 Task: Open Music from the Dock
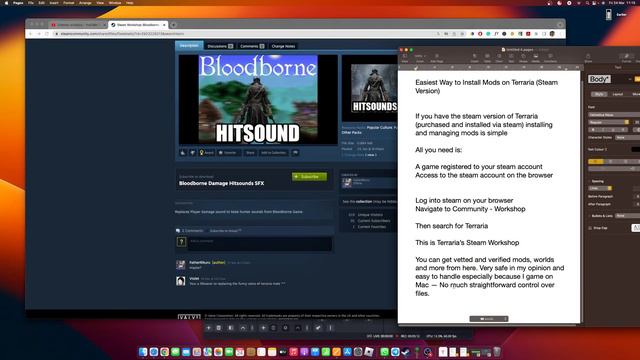point(293,352)
